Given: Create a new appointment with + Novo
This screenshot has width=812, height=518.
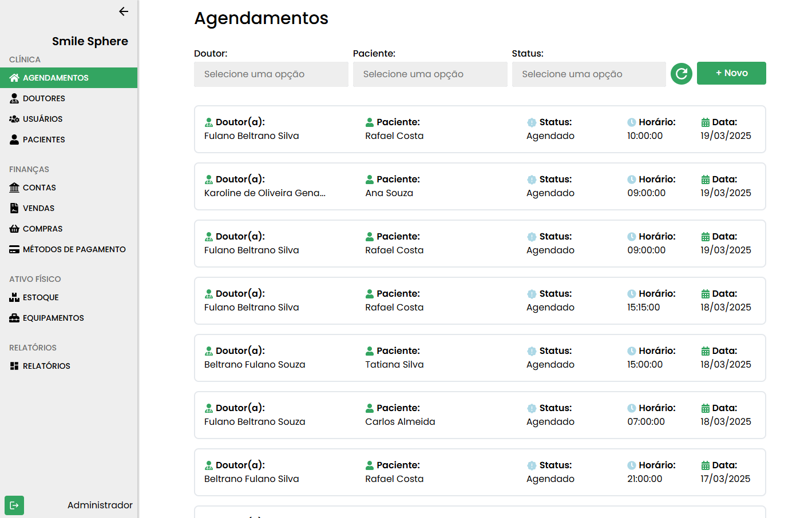Looking at the screenshot, I should (731, 73).
